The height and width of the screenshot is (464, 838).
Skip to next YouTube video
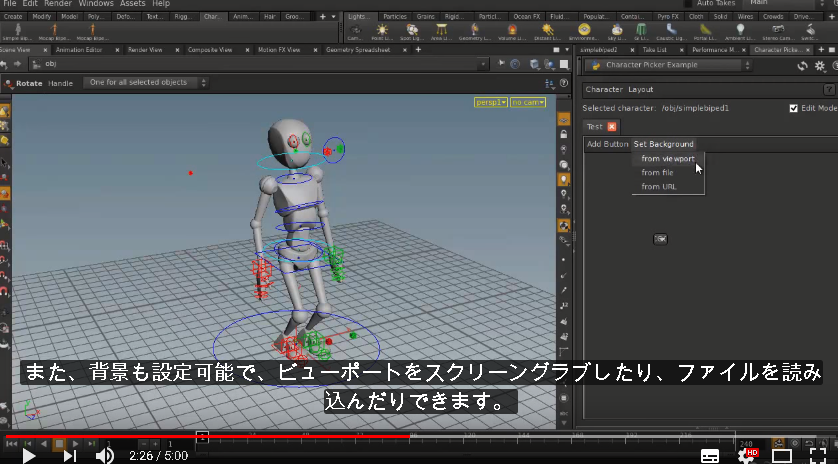click(x=69, y=456)
